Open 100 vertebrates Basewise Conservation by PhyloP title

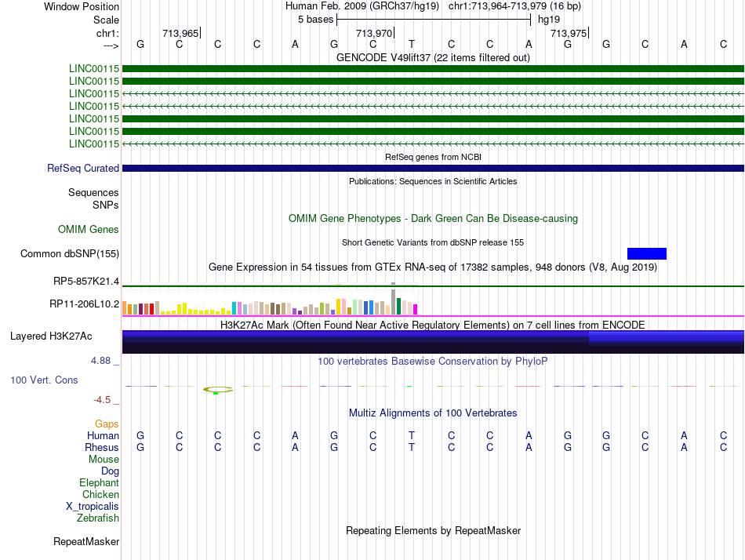pos(433,362)
